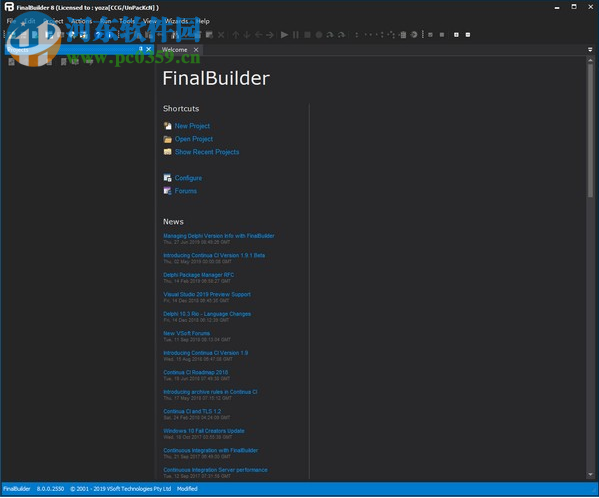
Task: Close the Projects panel
Action: (x=149, y=49)
